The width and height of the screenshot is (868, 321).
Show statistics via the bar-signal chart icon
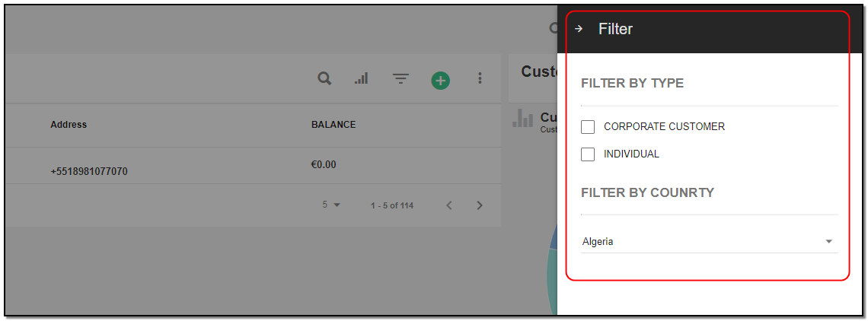coord(361,79)
